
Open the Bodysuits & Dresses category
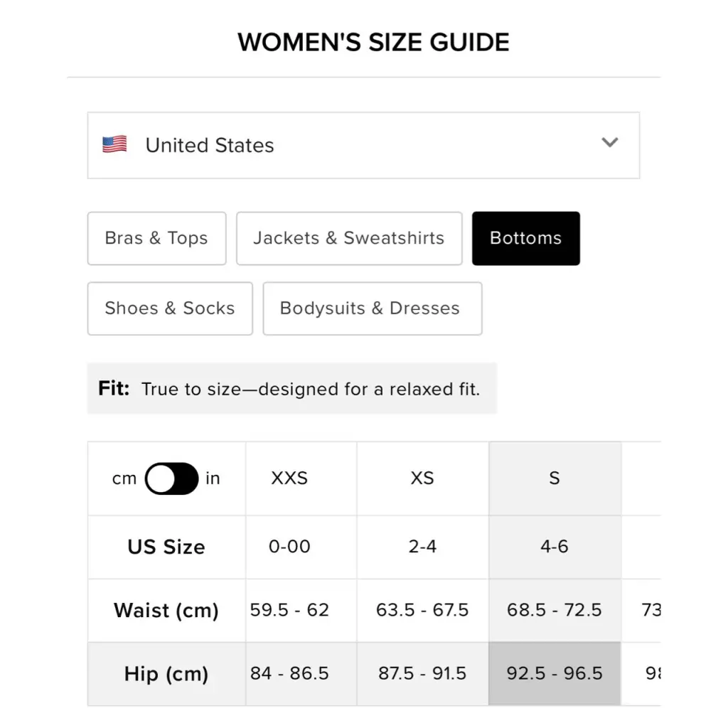[373, 309]
